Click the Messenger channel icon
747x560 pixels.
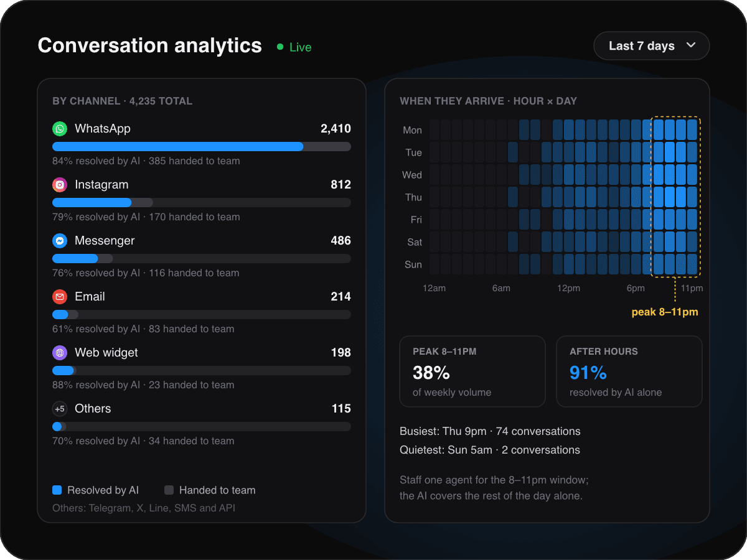point(60,241)
